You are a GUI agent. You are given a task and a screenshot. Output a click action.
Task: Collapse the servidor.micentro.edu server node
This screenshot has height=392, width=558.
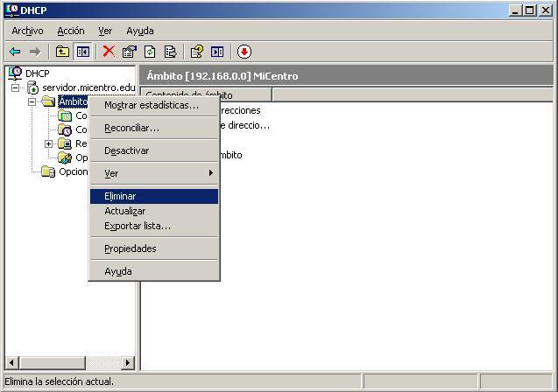[x=16, y=87]
